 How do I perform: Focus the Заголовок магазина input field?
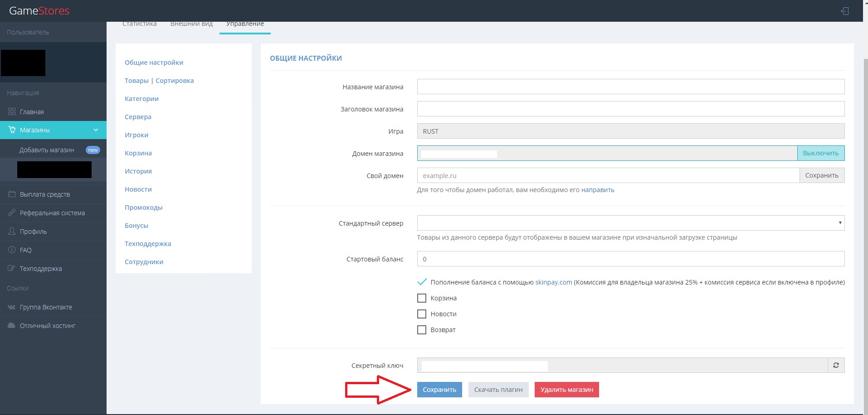tap(631, 109)
